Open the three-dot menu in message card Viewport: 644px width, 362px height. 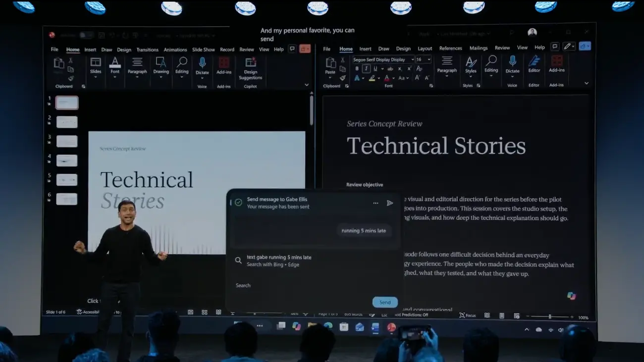(x=376, y=203)
